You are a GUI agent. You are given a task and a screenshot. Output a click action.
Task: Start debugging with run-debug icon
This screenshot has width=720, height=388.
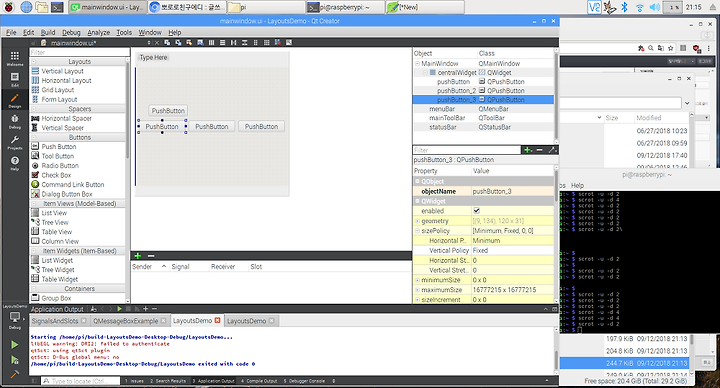tap(15, 360)
